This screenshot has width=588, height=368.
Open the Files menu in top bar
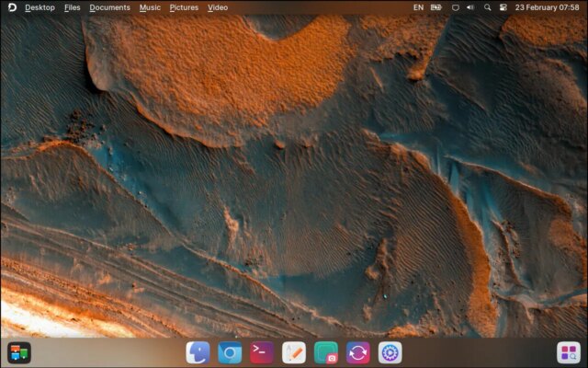pos(73,7)
